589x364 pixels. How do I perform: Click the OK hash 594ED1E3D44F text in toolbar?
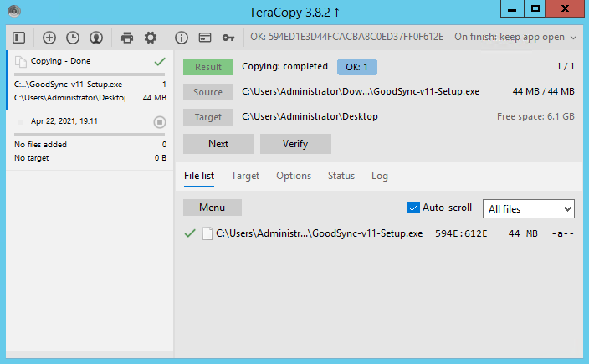pyautogui.click(x=346, y=37)
